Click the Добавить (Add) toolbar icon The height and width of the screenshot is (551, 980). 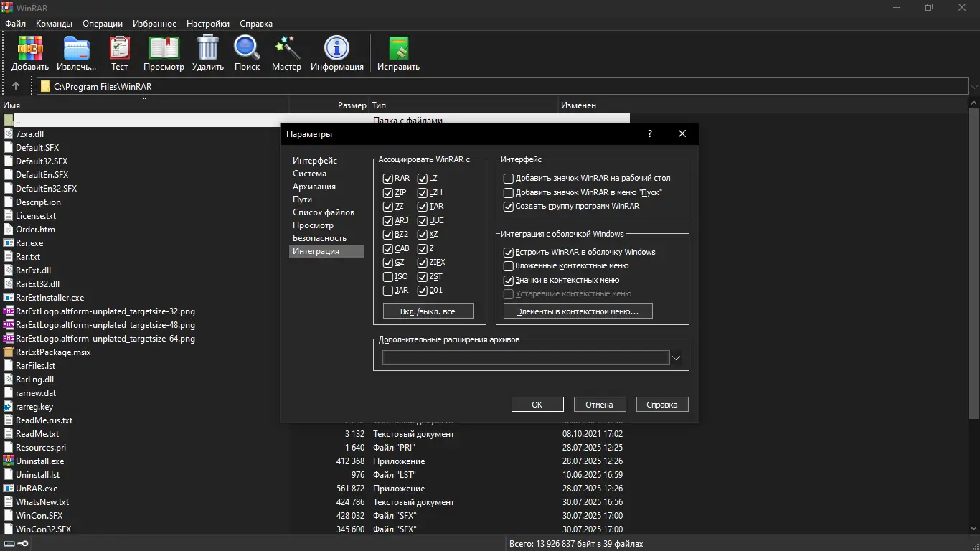(30, 49)
